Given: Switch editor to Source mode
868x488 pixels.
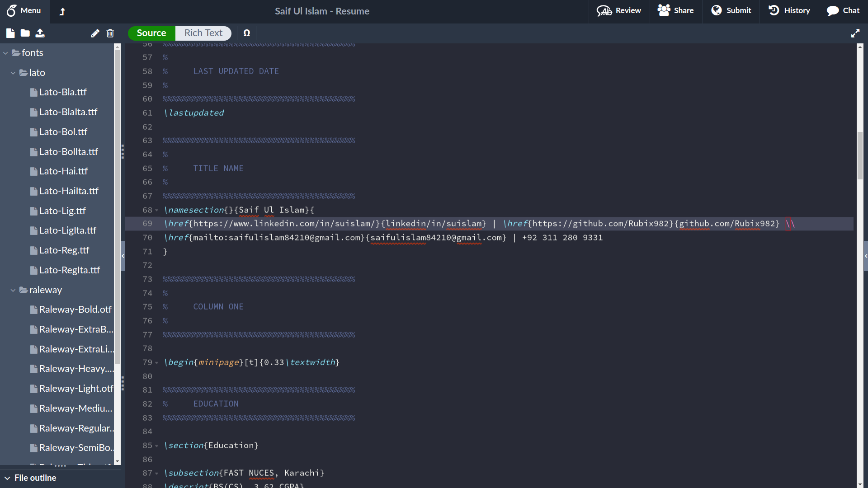Looking at the screenshot, I should [x=151, y=33].
